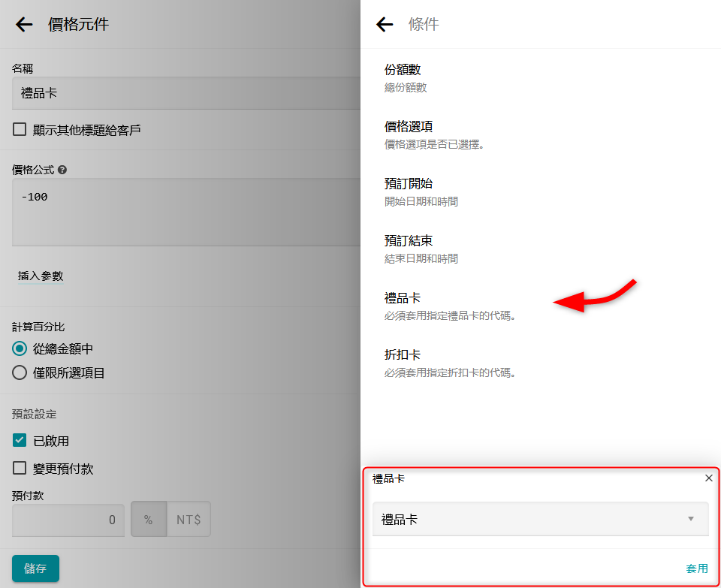Screen dimensions: 721x588
Task: Enable the 變更預付款 checkbox
Action: [x=20, y=469]
